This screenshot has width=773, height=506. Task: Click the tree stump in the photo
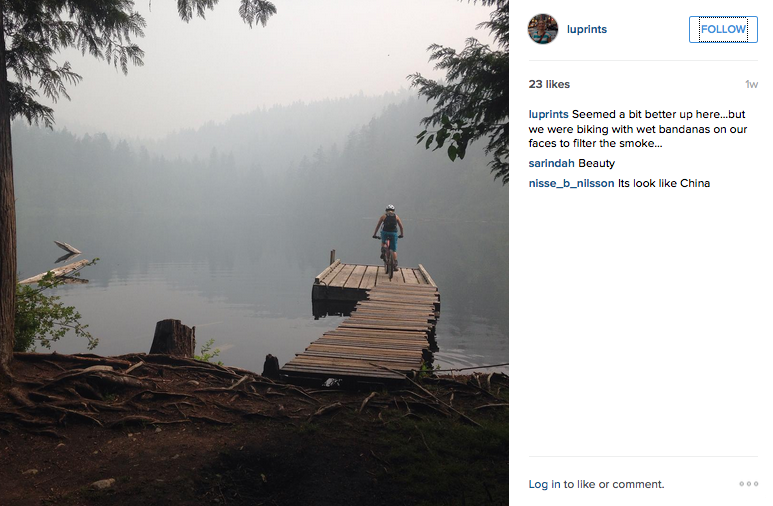tap(172, 337)
